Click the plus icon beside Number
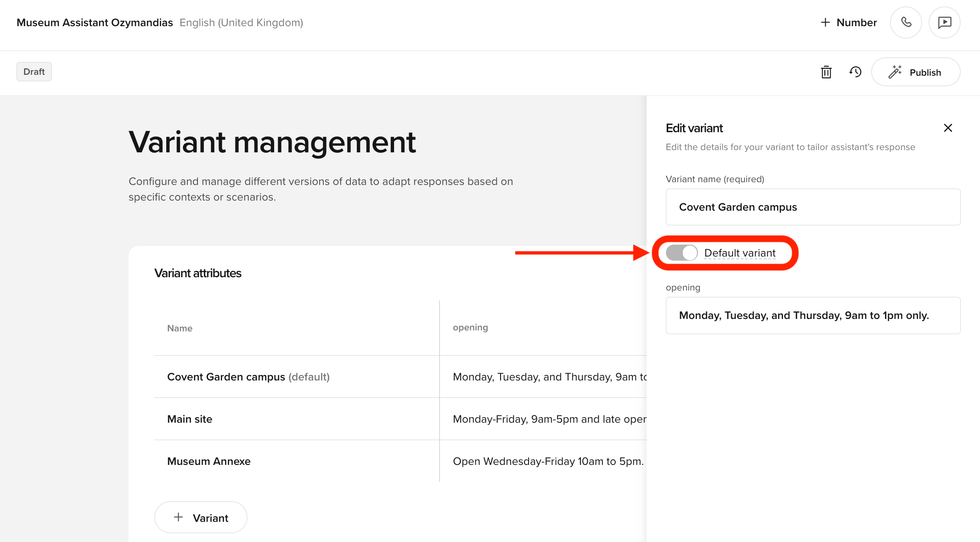The width and height of the screenshot is (980, 542). point(825,22)
